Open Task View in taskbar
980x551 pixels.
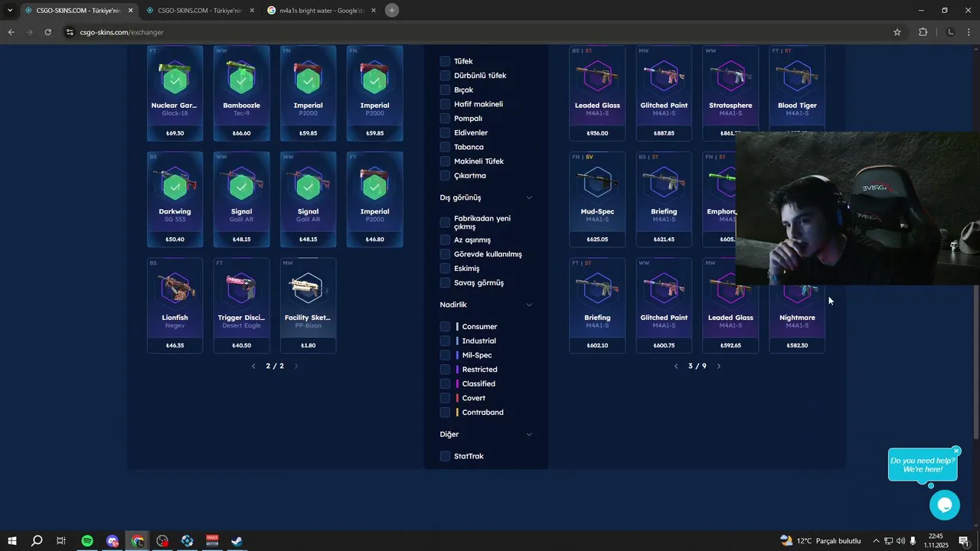[x=61, y=541]
